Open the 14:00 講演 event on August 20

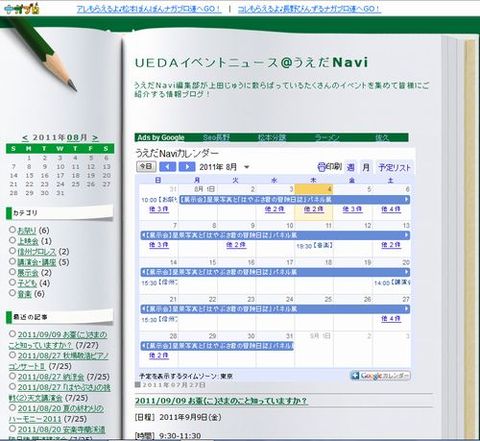coord(392,283)
